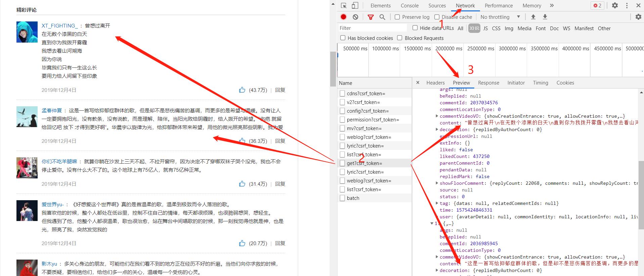The width and height of the screenshot is (644, 276).
Task: Click the red error count badge
Action: point(598,5)
